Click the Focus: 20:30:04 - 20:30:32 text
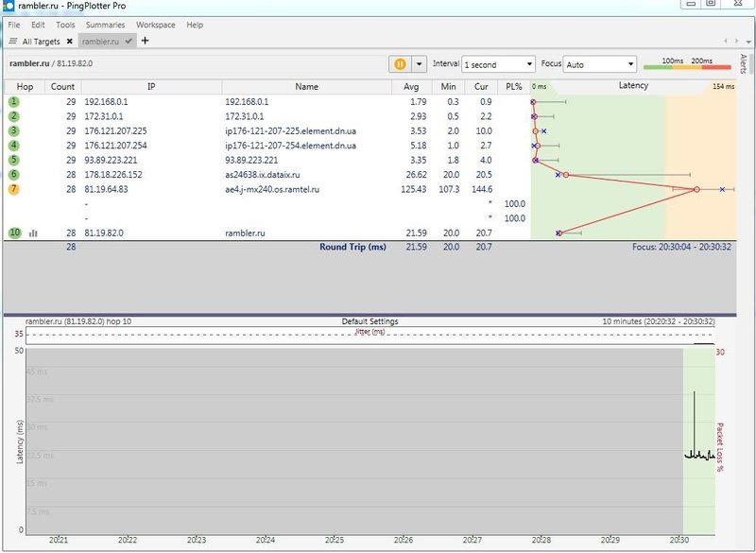The height and width of the screenshot is (553, 756). (x=681, y=247)
